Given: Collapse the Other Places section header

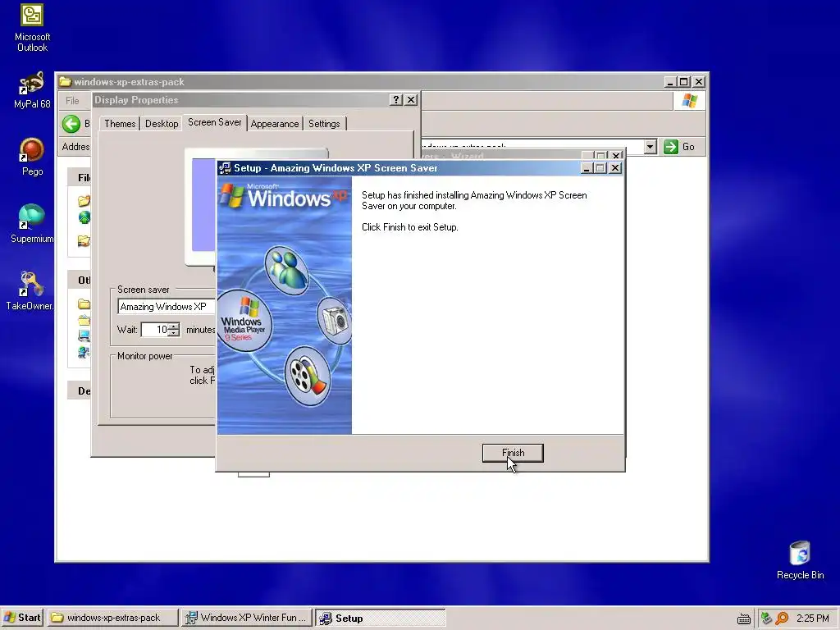Looking at the screenshot, I should (x=80, y=280).
